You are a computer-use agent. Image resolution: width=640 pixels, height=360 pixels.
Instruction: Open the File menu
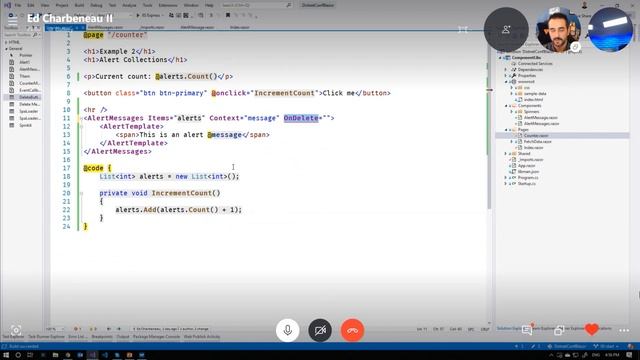point(18,5)
